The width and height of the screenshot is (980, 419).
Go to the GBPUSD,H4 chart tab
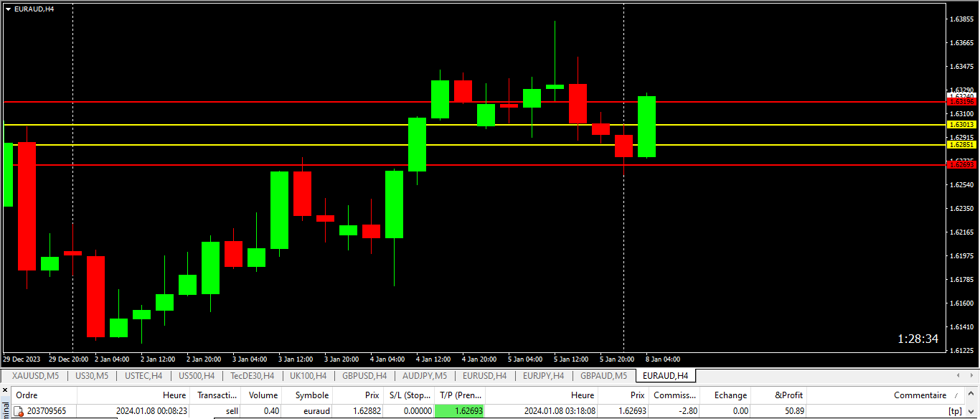(x=364, y=376)
